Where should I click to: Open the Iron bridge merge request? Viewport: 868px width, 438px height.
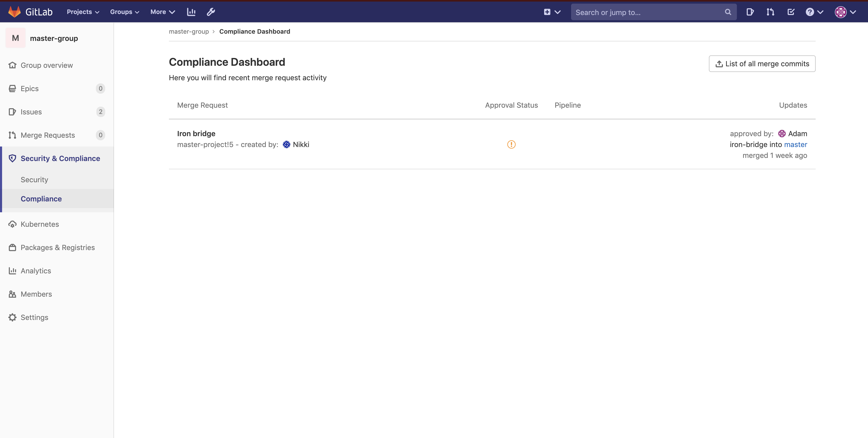tap(196, 133)
